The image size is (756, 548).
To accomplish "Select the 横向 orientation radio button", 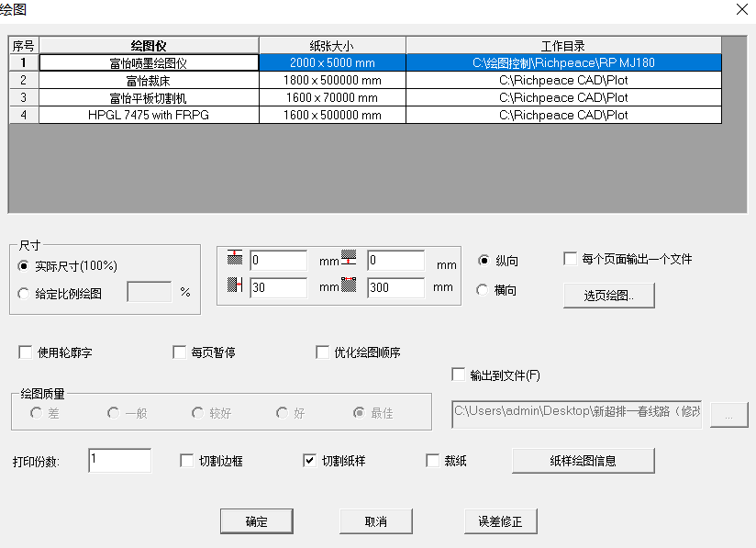I will coord(484,290).
